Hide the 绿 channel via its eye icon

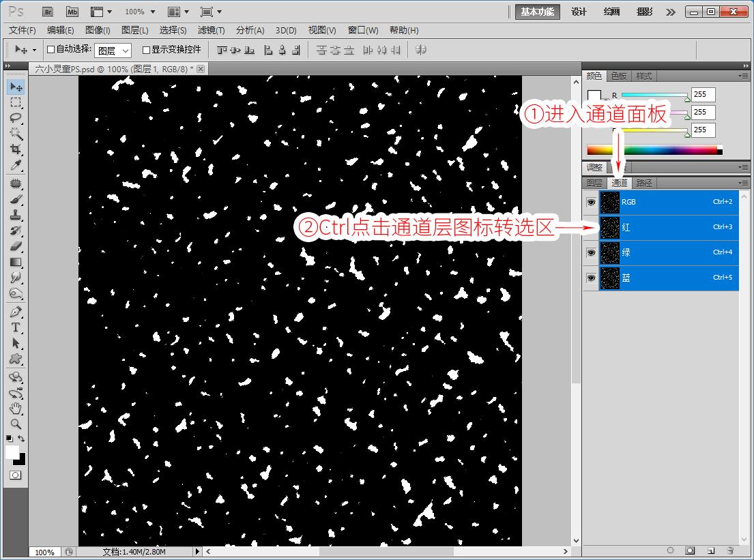tap(591, 252)
